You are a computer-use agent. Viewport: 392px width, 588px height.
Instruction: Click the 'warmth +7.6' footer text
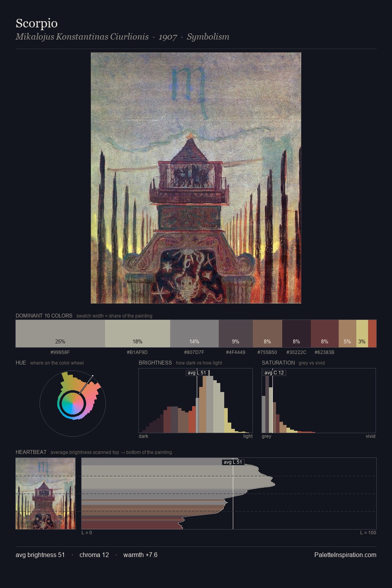click(140, 555)
